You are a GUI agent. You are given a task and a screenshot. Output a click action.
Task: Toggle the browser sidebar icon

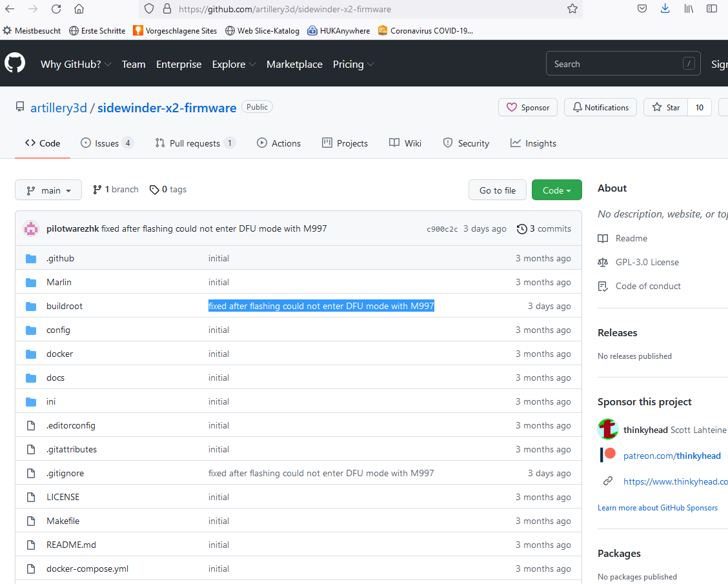[x=712, y=9]
